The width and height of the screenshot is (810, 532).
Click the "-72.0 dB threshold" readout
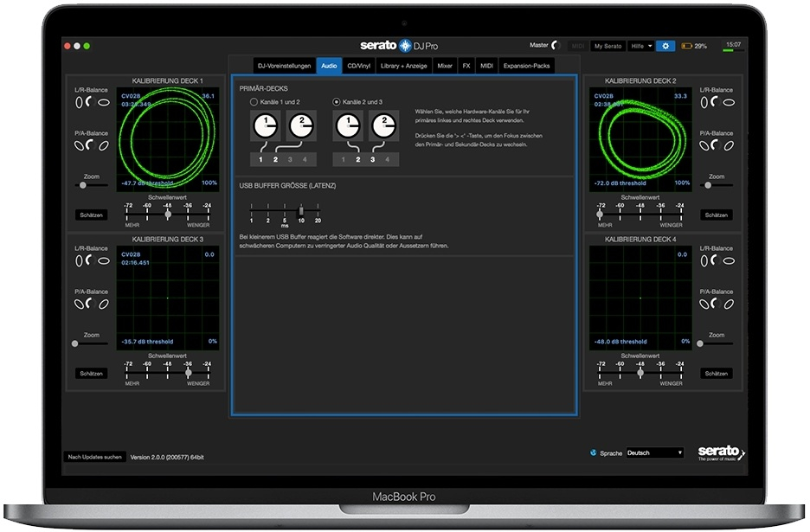tap(620, 183)
